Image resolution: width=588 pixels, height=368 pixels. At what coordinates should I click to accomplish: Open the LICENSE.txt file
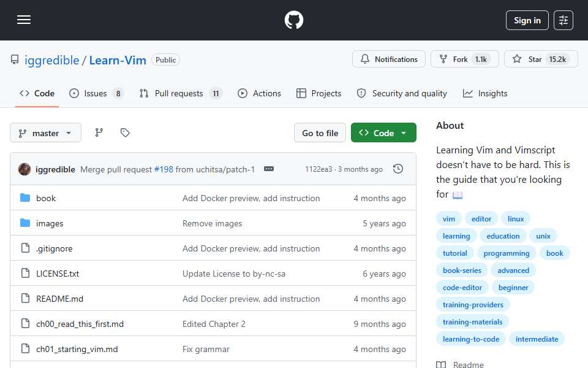click(58, 274)
